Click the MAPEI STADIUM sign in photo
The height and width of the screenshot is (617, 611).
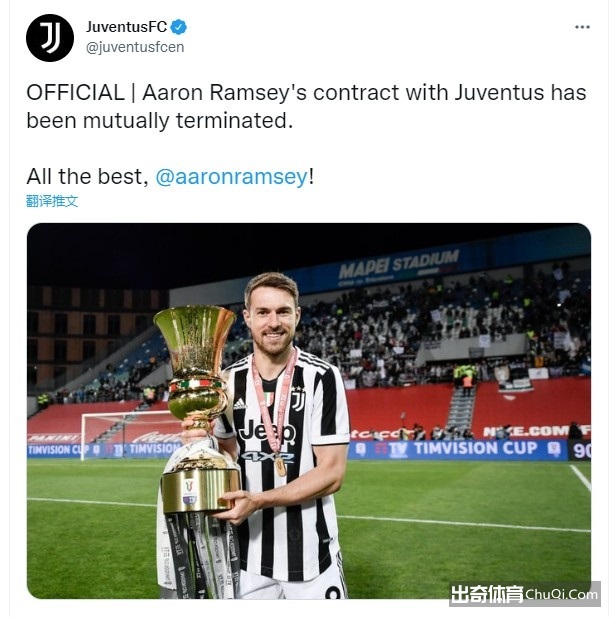398,265
